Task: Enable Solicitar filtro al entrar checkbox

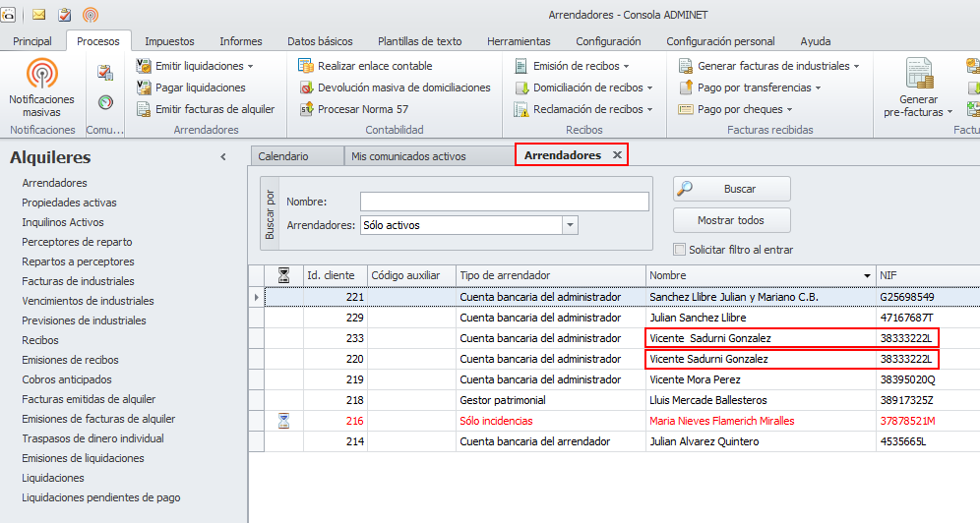Action: coord(680,250)
